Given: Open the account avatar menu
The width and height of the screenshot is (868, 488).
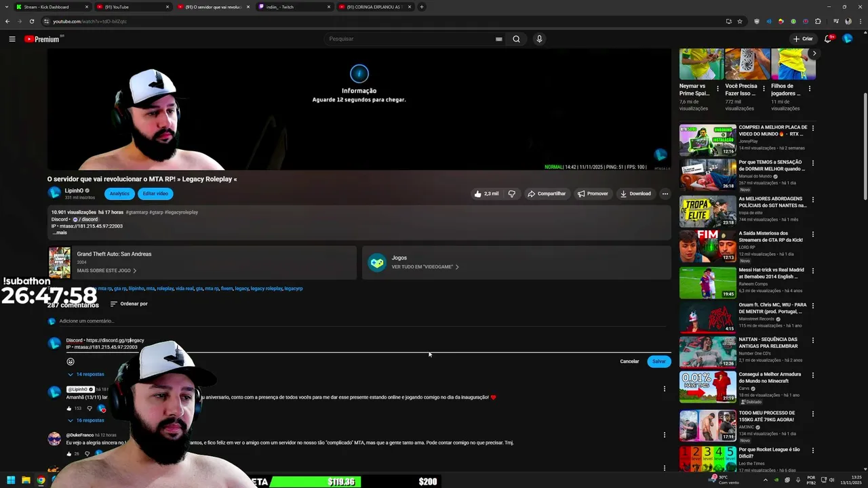Looking at the screenshot, I should [x=847, y=39].
